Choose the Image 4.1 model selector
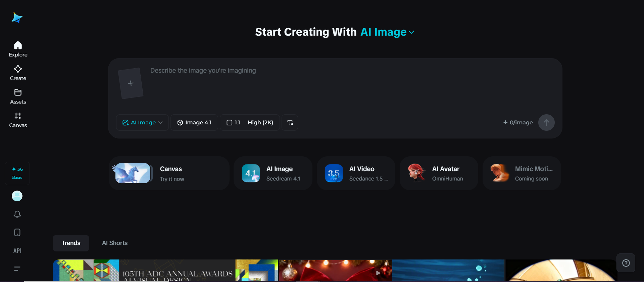 tap(194, 123)
